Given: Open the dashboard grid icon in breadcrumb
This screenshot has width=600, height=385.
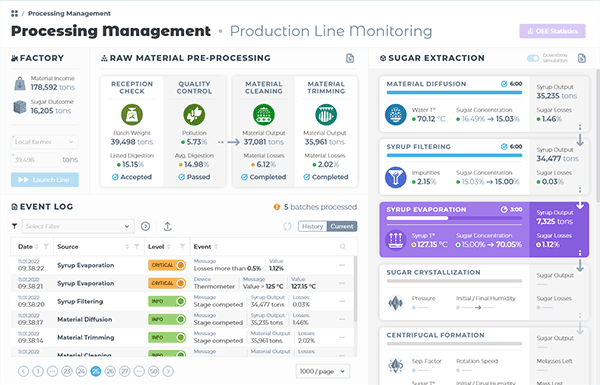Looking at the screenshot, I should [x=15, y=13].
